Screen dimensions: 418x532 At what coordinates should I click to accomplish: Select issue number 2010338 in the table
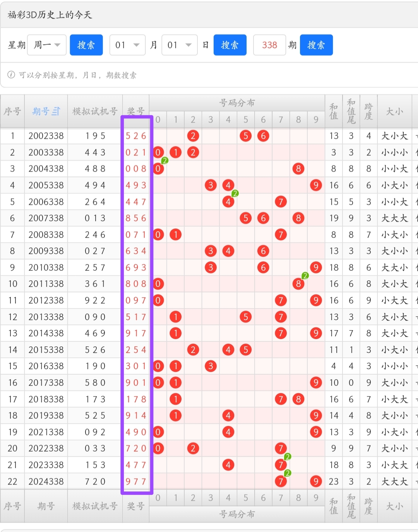pyautogui.click(x=46, y=268)
